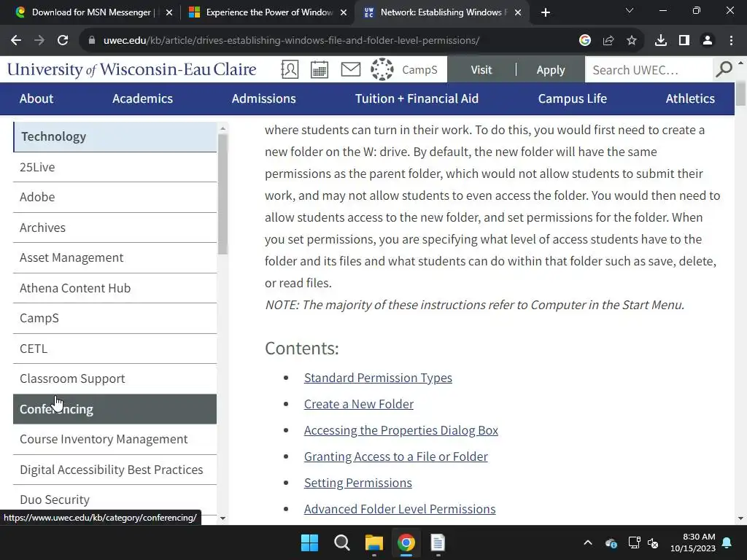Open the CampS sidebar category
747x560 pixels.
(115, 318)
